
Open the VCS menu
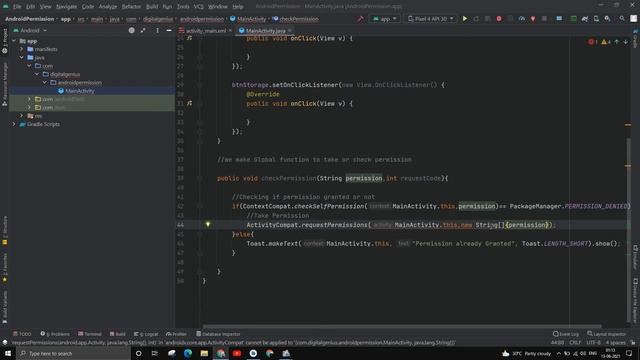point(199,7)
